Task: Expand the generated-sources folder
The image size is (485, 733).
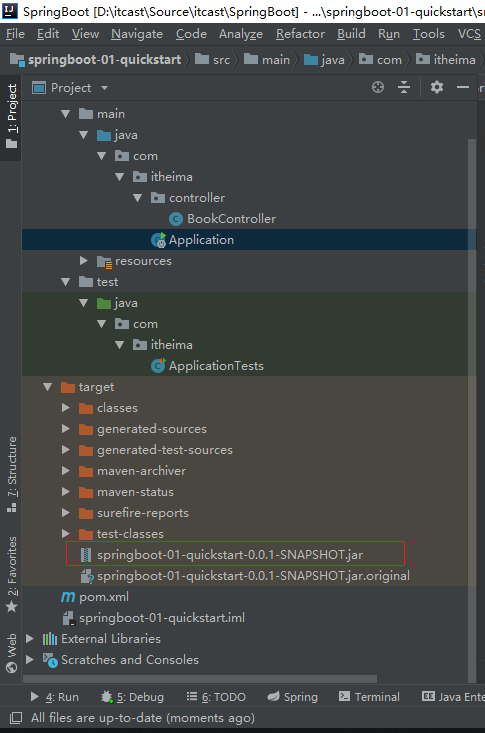Action: [x=66, y=429]
